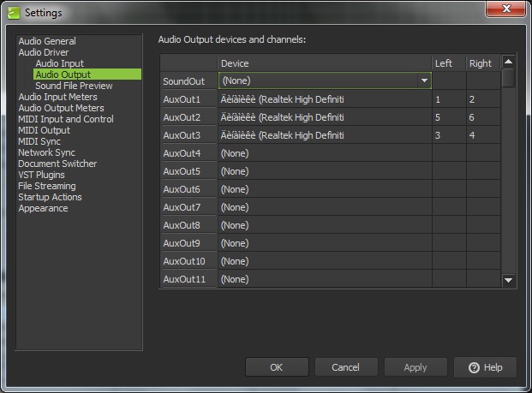The height and width of the screenshot is (393, 532).
Task: Select Audio Input in sidebar
Action: point(59,63)
